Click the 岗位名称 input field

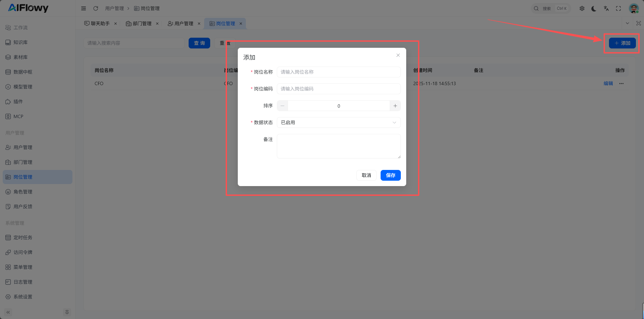(x=339, y=72)
